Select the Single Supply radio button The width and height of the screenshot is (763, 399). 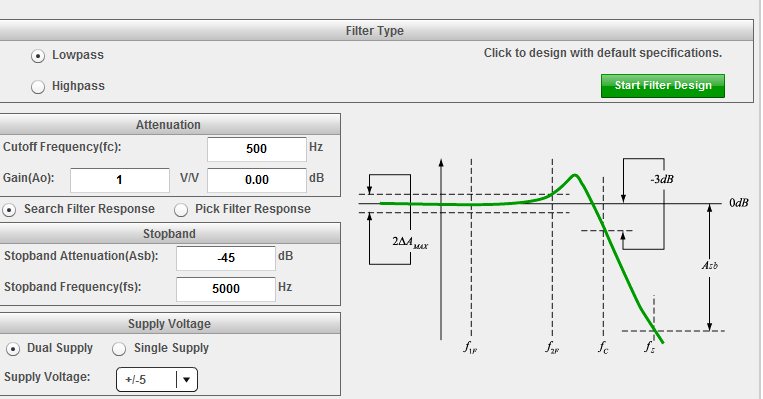coord(119,349)
